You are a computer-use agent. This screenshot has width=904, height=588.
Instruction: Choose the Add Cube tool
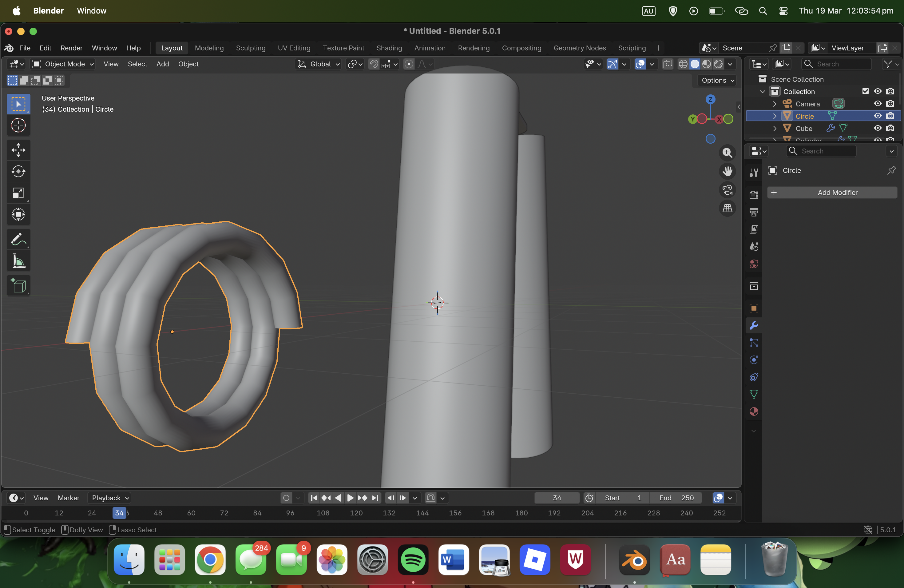coord(18,285)
